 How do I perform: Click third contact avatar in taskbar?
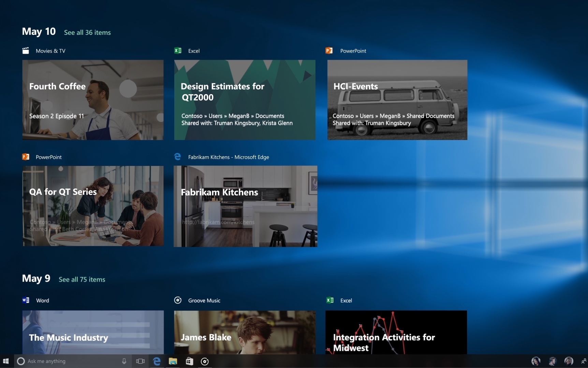click(x=569, y=361)
